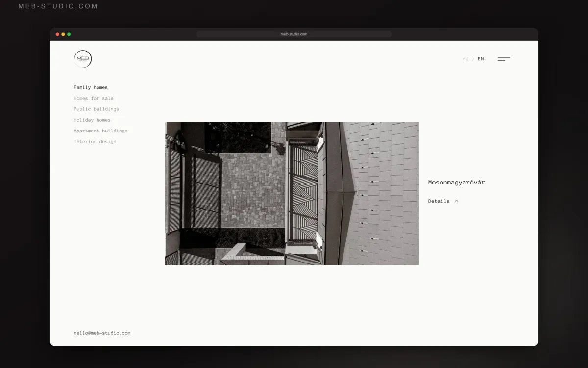Switch language to HU

[x=465, y=59]
